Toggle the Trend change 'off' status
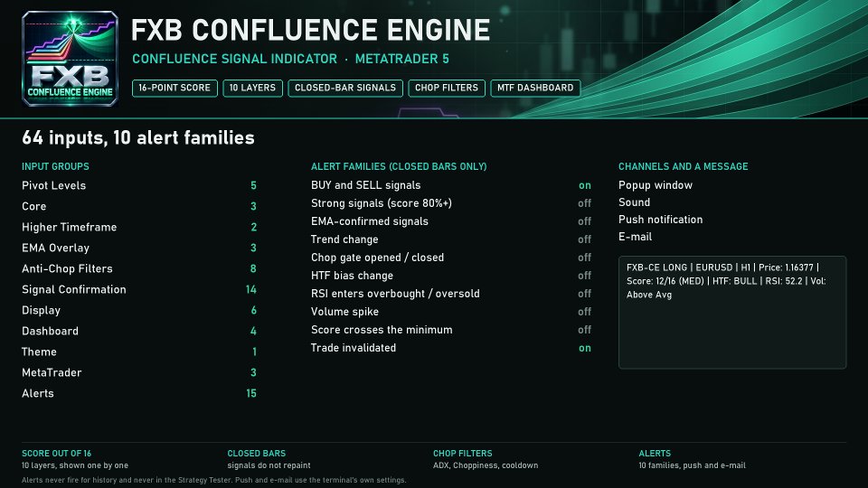Image resolution: width=868 pixels, height=488 pixels. pos(585,239)
